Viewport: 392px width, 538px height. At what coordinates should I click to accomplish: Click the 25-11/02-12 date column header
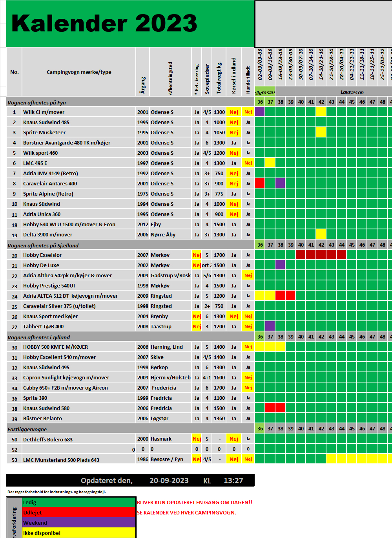click(382, 64)
